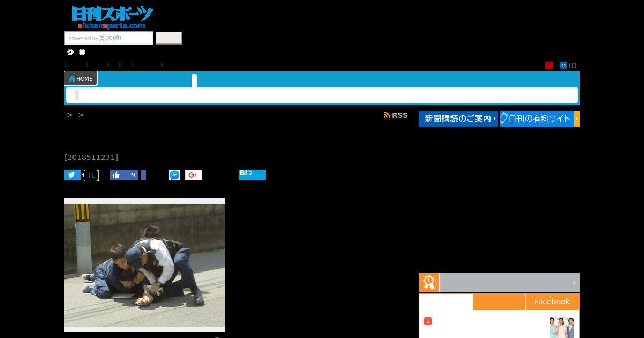Switch to the middle orange ranking tab

tap(499, 302)
